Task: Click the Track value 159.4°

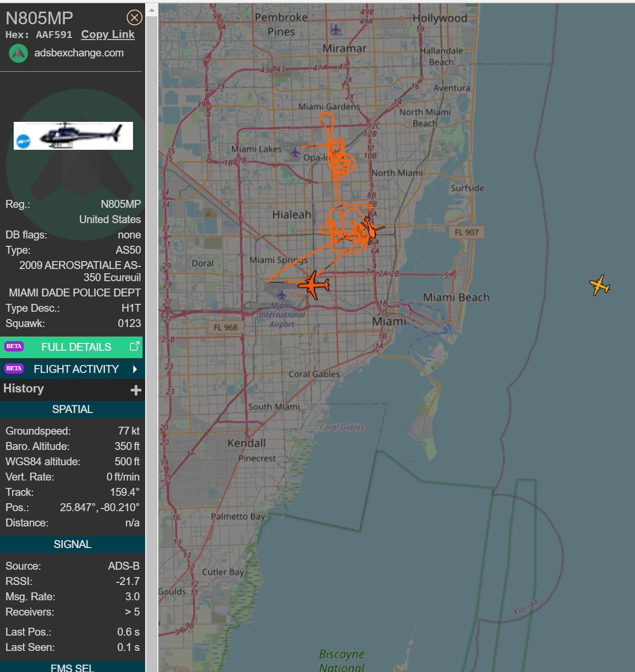Action: pos(125,492)
